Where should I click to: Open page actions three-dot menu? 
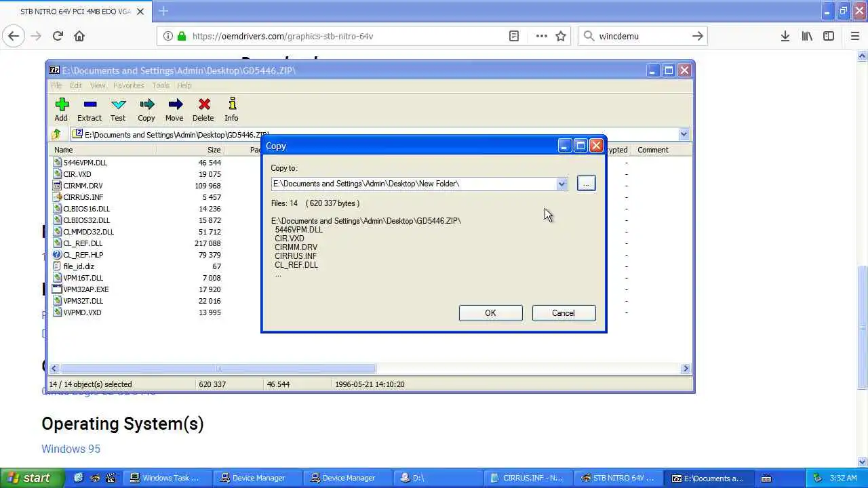point(541,36)
